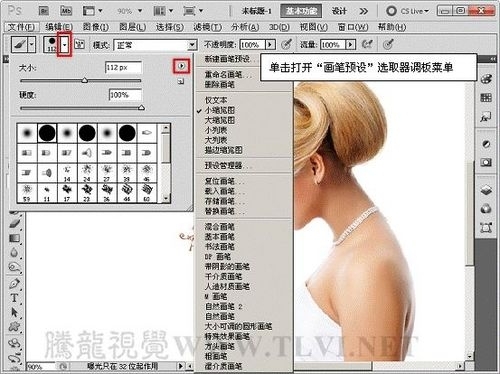Open the 编辑(E) menu

[59, 27]
